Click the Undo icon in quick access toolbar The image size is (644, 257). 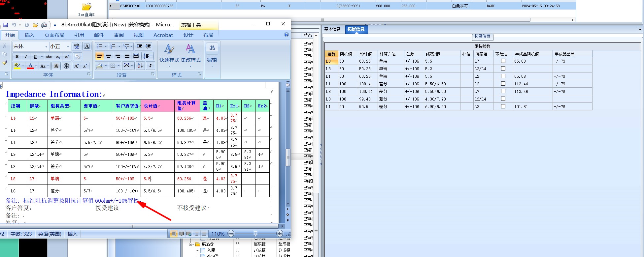coord(14,25)
